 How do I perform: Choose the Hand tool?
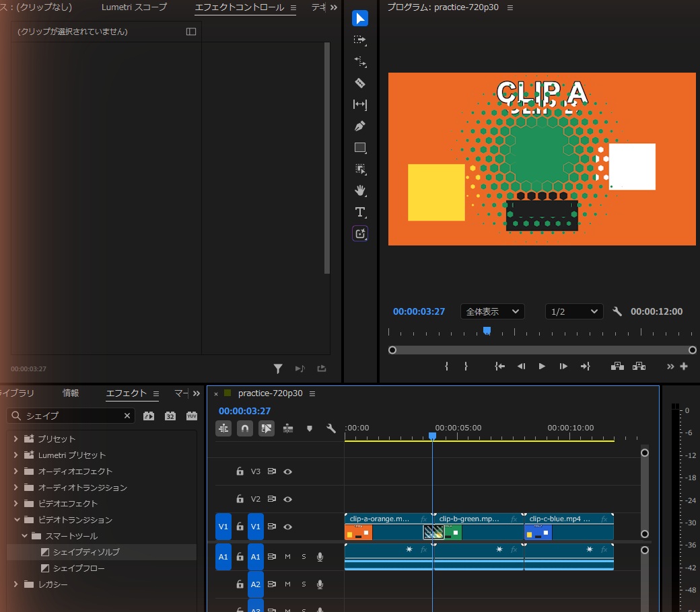pyautogui.click(x=360, y=190)
